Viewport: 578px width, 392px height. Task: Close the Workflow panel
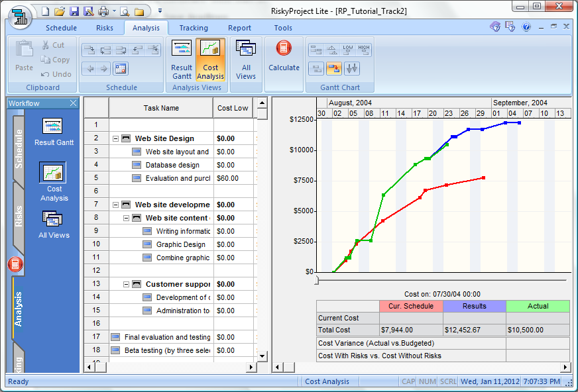coord(73,103)
